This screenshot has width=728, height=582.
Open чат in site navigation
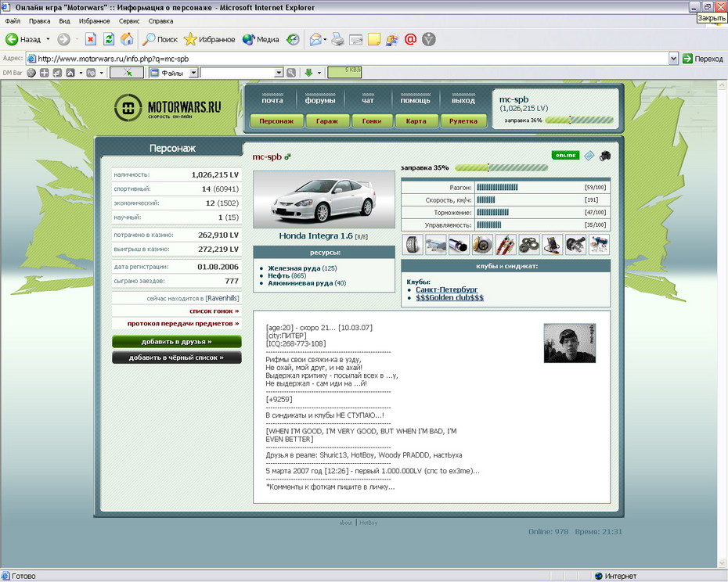coord(368,100)
